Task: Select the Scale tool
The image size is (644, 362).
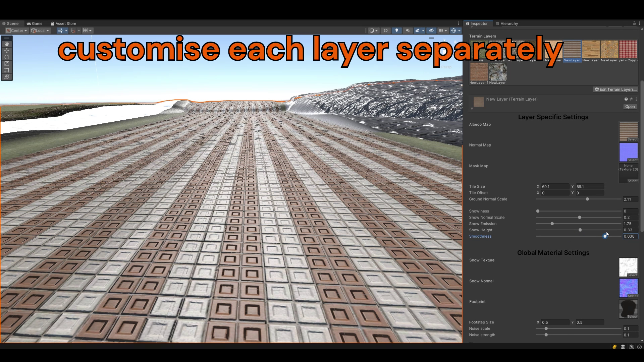Action: click(7, 64)
